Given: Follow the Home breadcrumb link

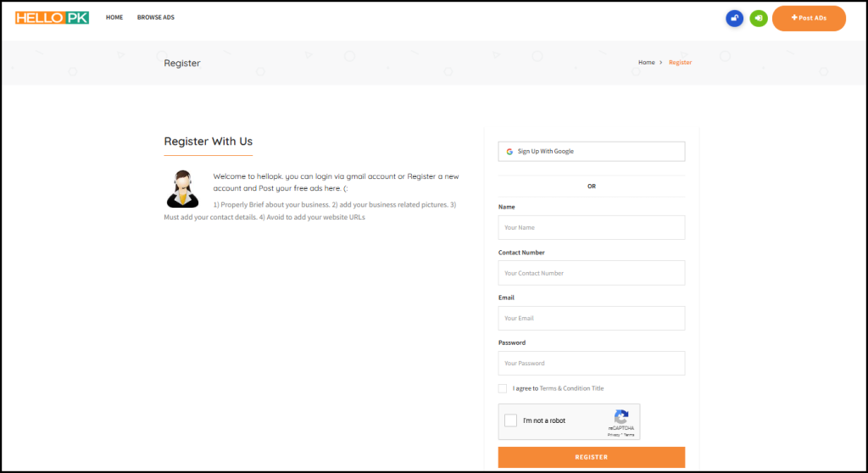Looking at the screenshot, I should 646,63.
